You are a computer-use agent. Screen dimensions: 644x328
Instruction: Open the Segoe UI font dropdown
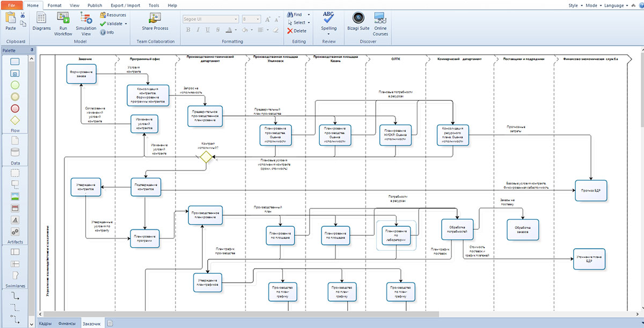pyautogui.click(x=210, y=19)
